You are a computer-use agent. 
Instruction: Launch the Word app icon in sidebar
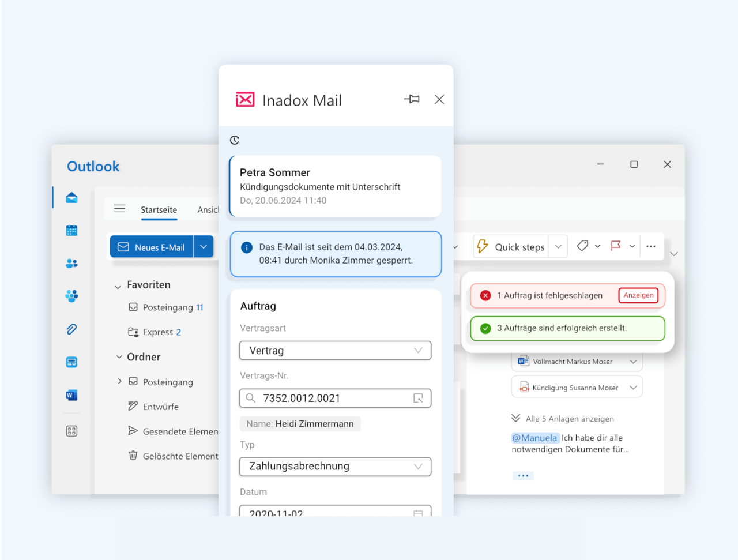71,395
